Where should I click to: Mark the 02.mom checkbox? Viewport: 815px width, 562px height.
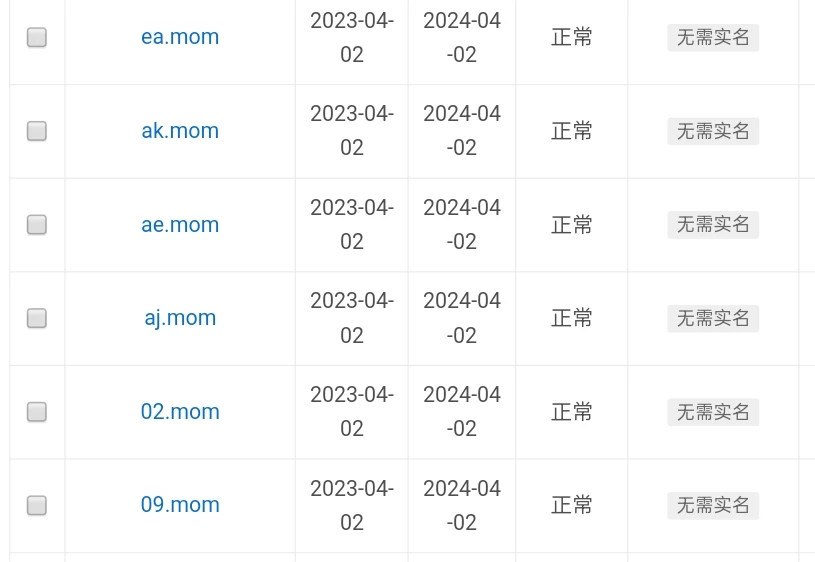37,412
